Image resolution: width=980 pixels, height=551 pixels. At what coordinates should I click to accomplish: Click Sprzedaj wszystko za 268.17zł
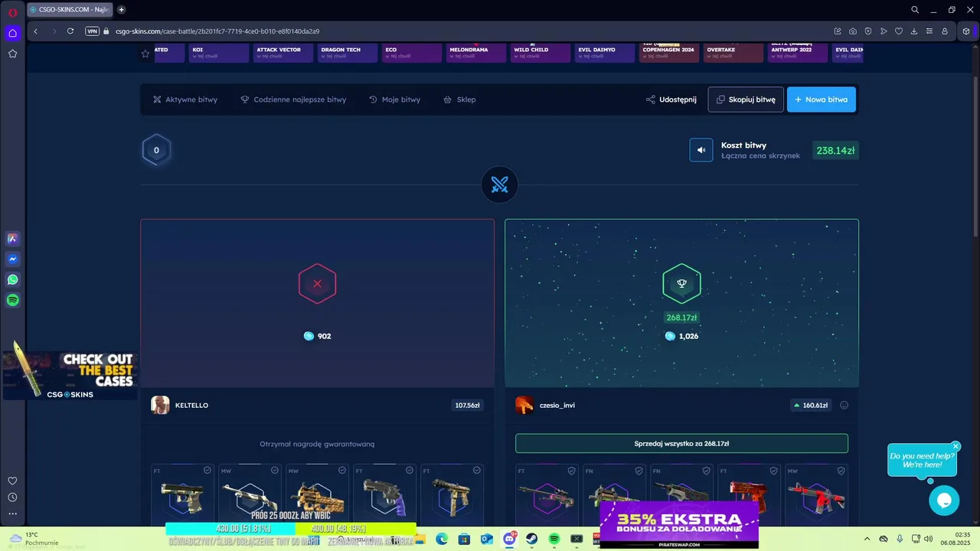point(681,443)
